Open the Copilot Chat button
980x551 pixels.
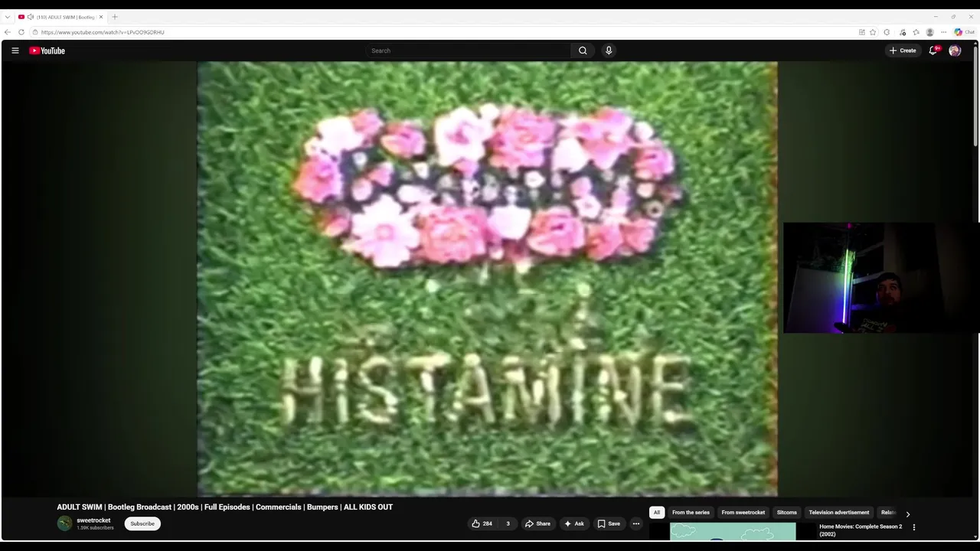965,32
